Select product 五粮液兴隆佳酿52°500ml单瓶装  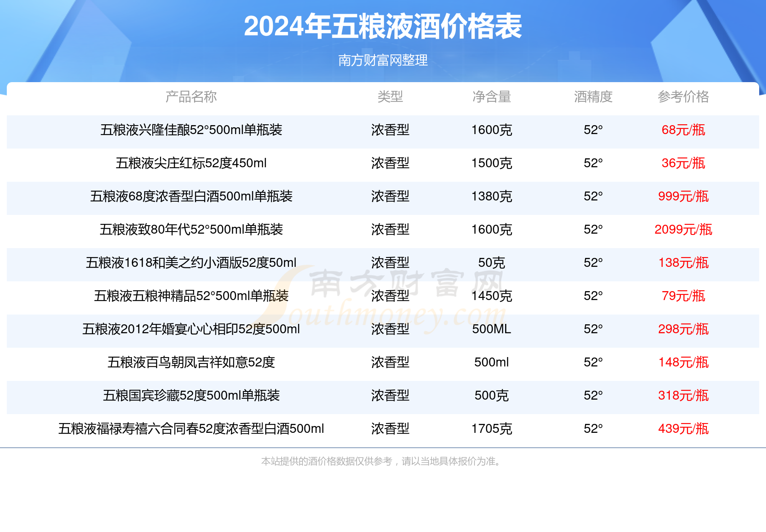(x=191, y=130)
